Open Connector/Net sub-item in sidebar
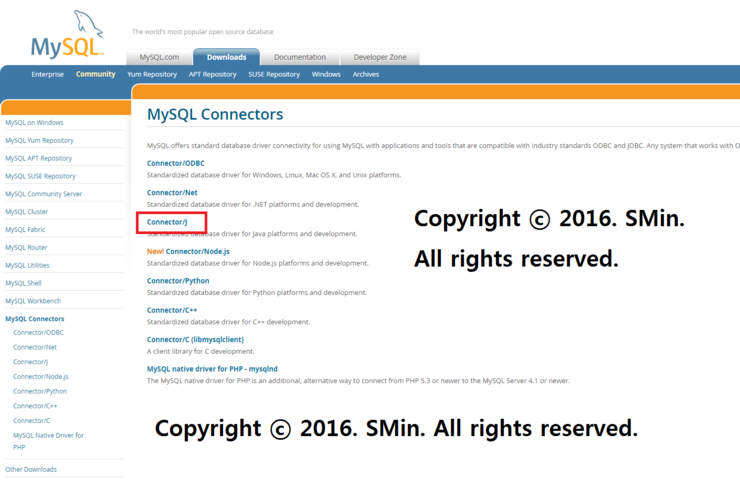This screenshot has width=740, height=487. (34, 347)
